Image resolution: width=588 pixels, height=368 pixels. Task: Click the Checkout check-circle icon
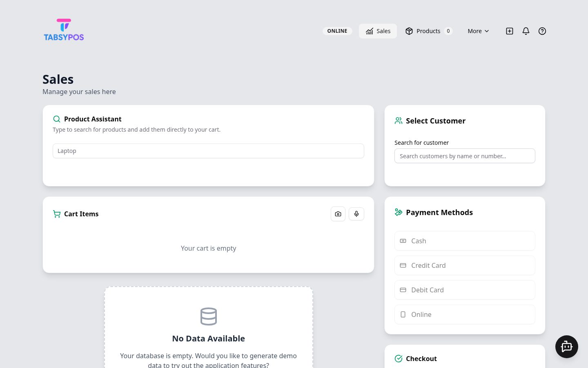399,359
